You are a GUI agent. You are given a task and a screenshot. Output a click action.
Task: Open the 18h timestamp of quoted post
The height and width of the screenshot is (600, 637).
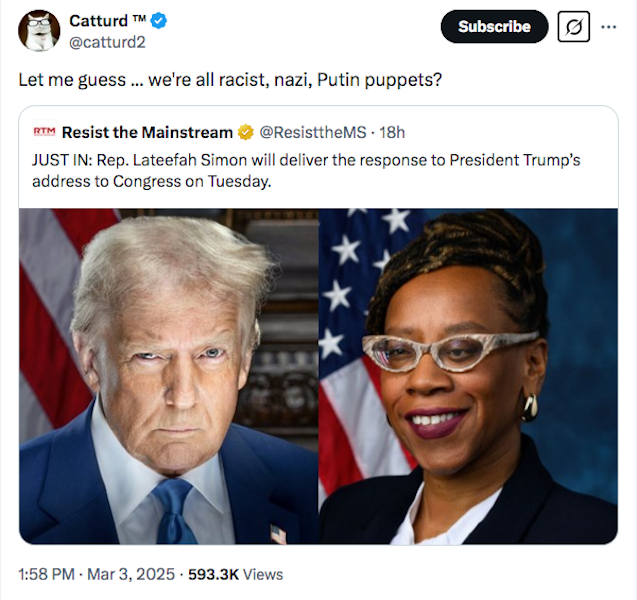(x=392, y=132)
